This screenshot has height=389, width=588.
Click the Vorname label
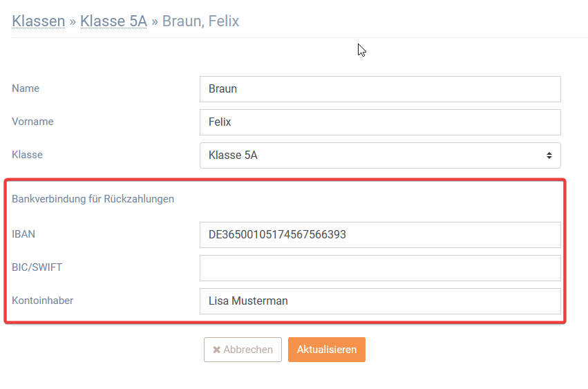(x=32, y=122)
